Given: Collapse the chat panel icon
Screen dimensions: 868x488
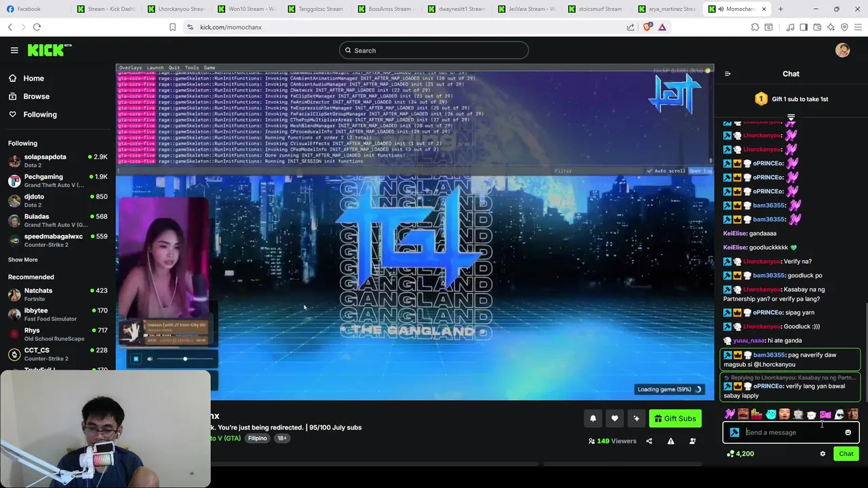Looking at the screenshot, I should pyautogui.click(x=728, y=74).
